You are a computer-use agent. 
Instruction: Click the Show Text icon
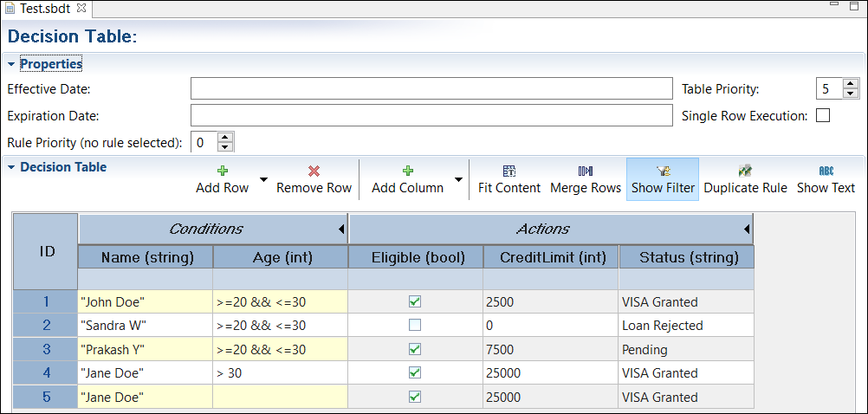[826, 171]
